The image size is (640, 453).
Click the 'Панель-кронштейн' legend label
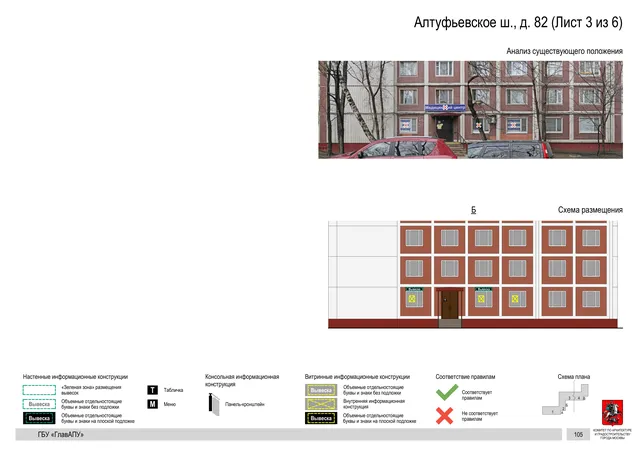pos(245,404)
